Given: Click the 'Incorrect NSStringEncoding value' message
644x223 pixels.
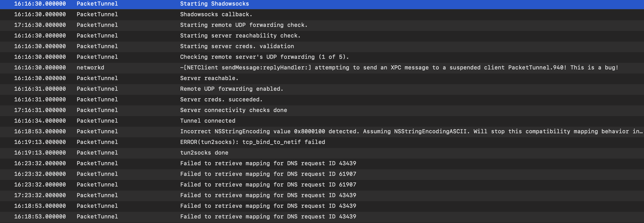Looking at the screenshot, I should (411, 132).
